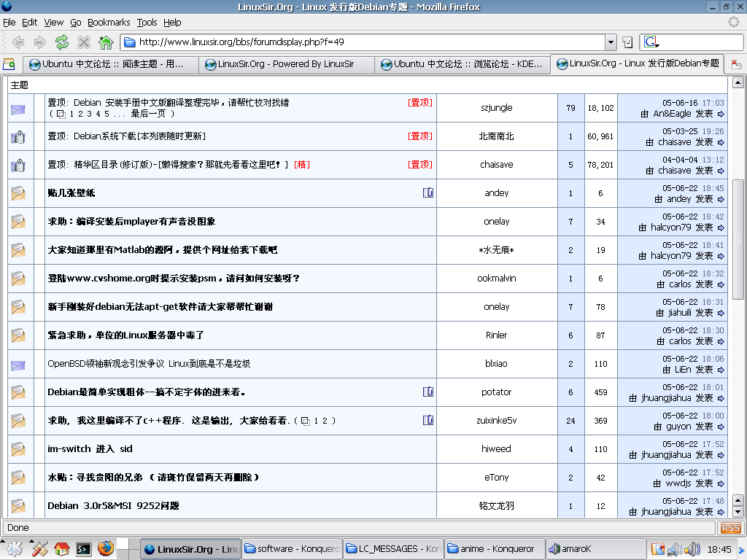Open thread Debian 3.0r5&MSI 9252问题
Screen dimensions: 747x560
(113, 506)
